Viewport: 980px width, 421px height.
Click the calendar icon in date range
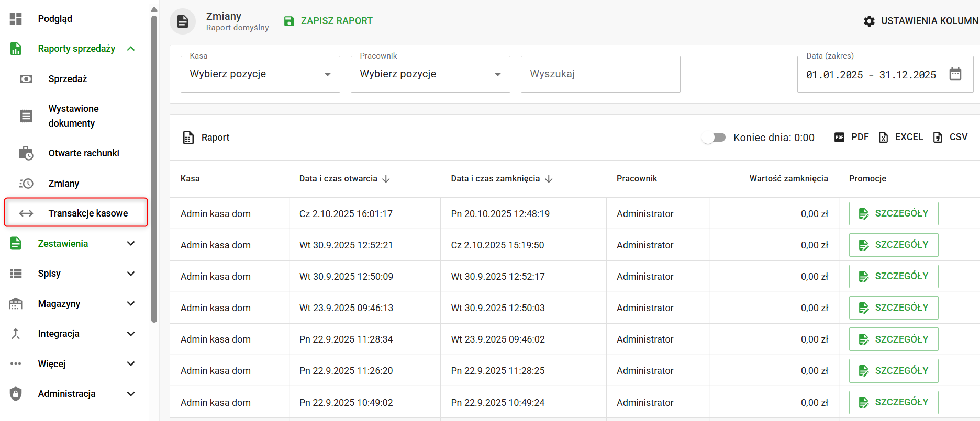point(955,74)
